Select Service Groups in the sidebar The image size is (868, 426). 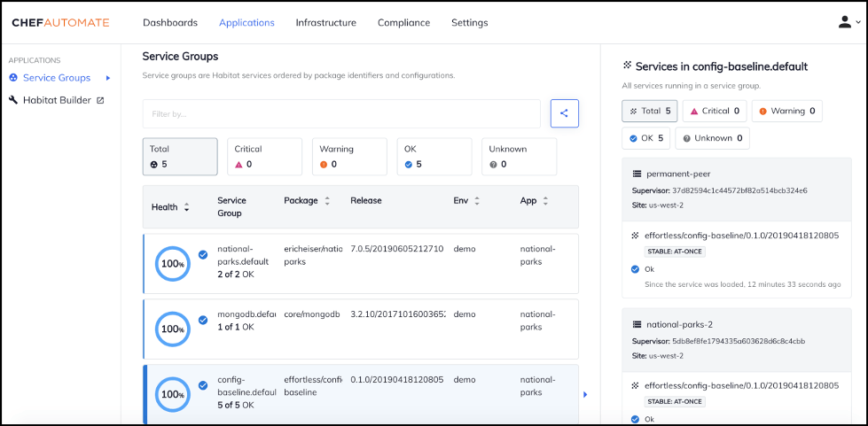(57, 78)
